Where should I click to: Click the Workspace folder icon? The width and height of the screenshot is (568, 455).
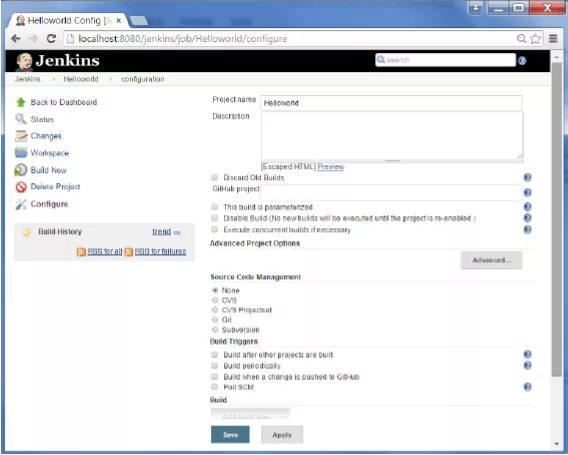click(x=21, y=153)
